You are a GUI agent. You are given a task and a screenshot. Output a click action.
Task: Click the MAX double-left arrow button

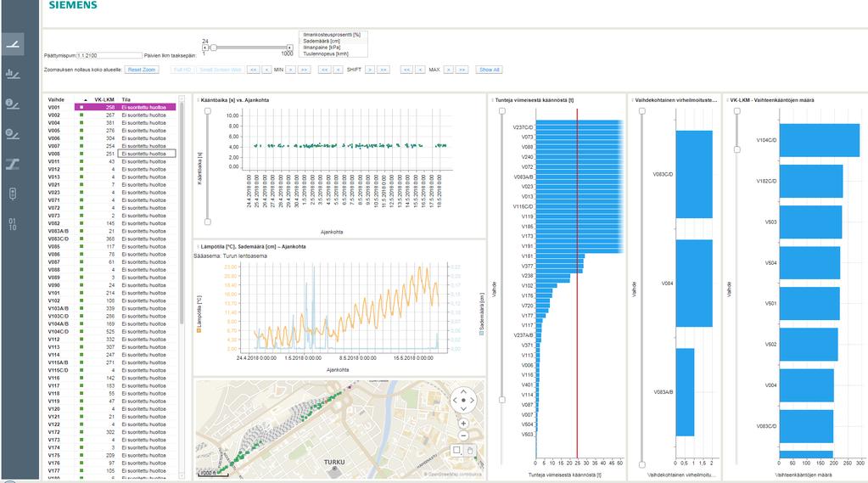(x=407, y=70)
